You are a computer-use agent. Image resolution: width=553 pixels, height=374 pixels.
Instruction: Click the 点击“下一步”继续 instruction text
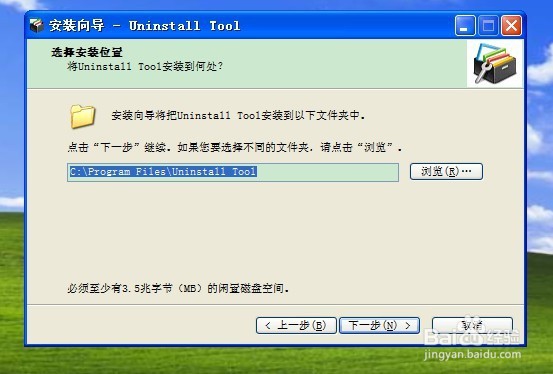pyautogui.click(x=235, y=147)
